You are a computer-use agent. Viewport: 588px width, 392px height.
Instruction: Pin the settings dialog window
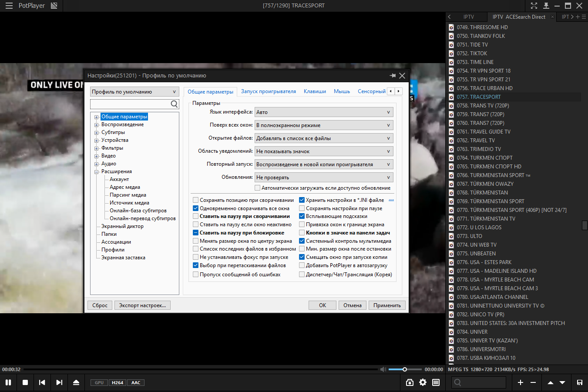[x=393, y=76]
